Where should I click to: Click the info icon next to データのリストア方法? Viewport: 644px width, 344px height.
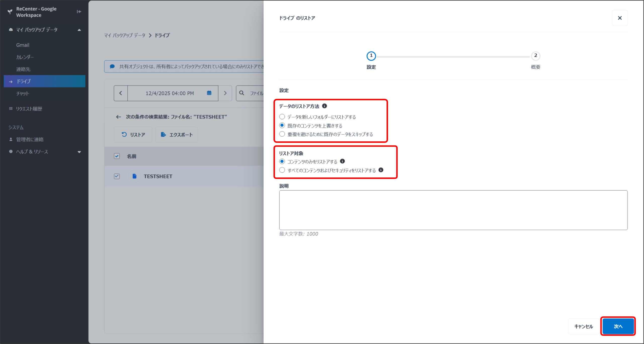point(325,106)
